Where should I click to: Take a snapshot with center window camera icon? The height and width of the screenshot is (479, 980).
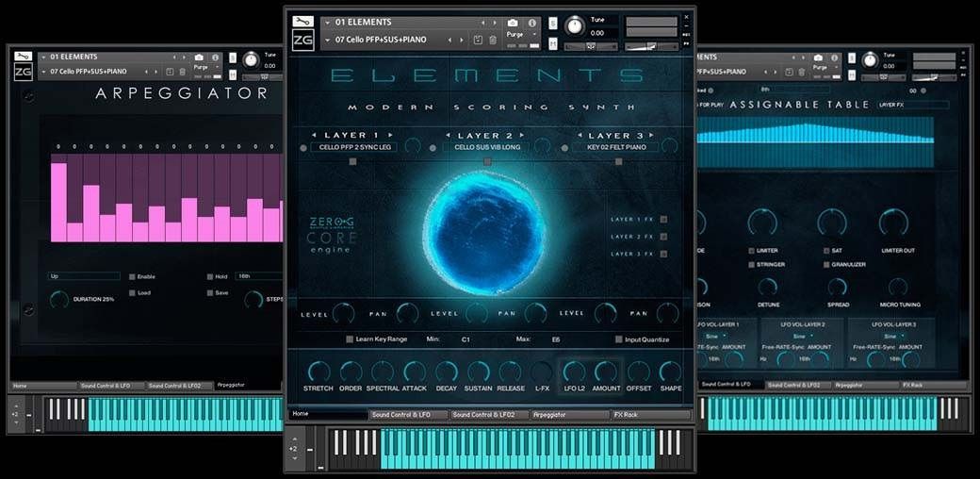point(513,24)
